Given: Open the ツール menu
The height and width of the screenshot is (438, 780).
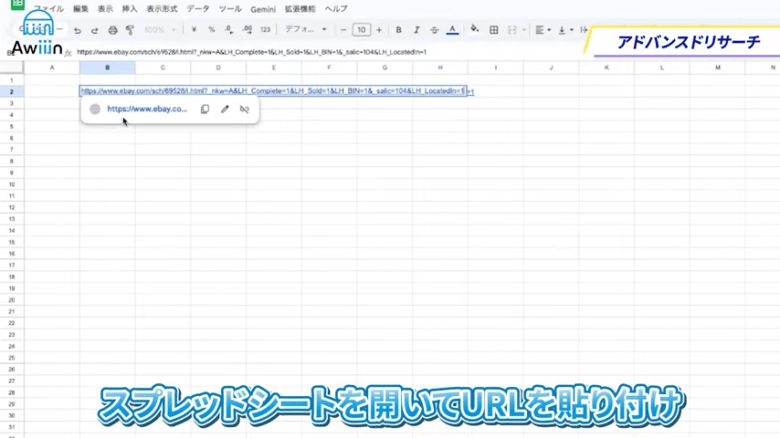Looking at the screenshot, I should tap(230, 9).
